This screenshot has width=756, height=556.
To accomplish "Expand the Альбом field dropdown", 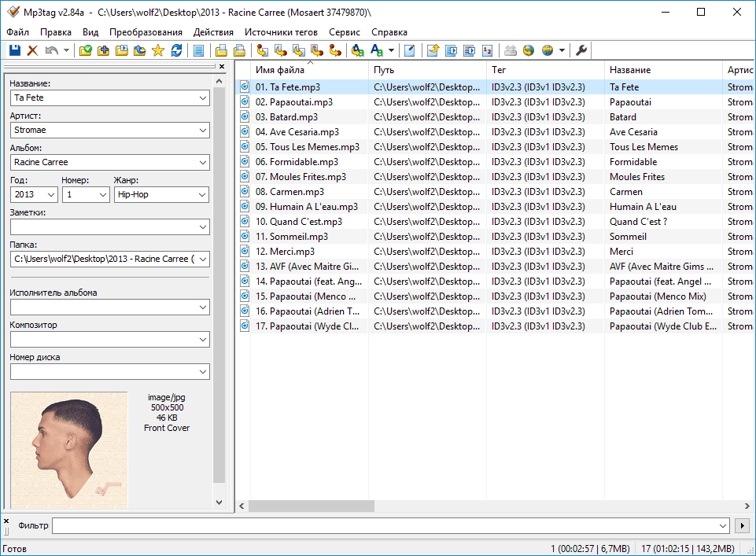I will click(x=203, y=162).
